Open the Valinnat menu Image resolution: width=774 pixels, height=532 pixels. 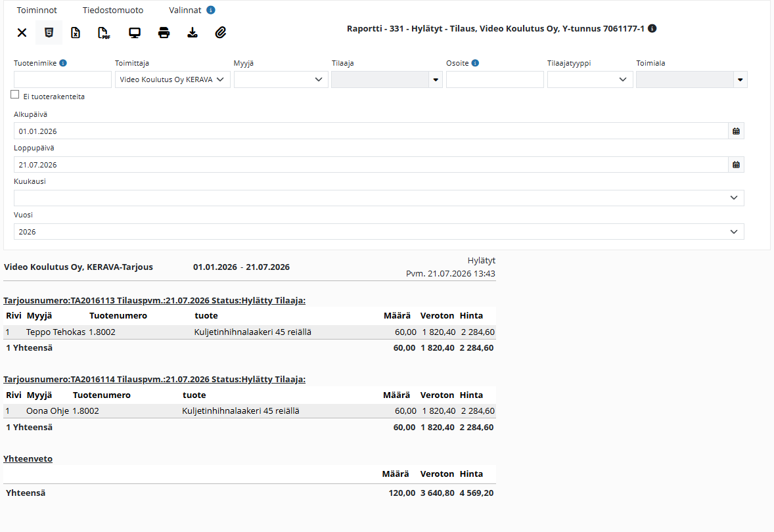(185, 10)
